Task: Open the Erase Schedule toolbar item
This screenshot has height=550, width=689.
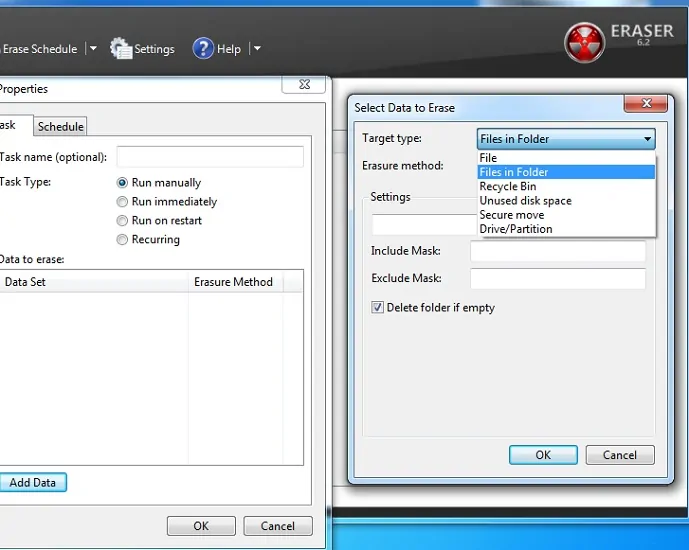Action: click(x=40, y=49)
